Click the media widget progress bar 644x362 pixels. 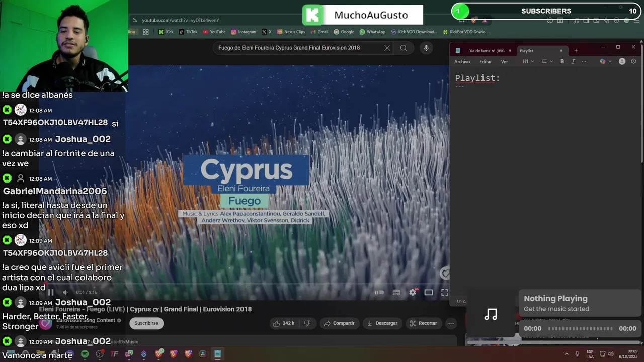click(580, 329)
